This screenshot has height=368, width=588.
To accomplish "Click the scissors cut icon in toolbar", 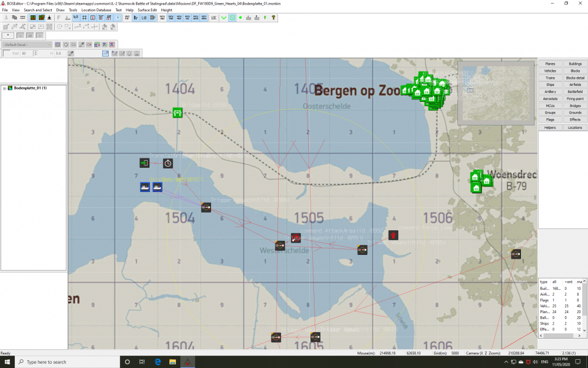I will 6,18.
